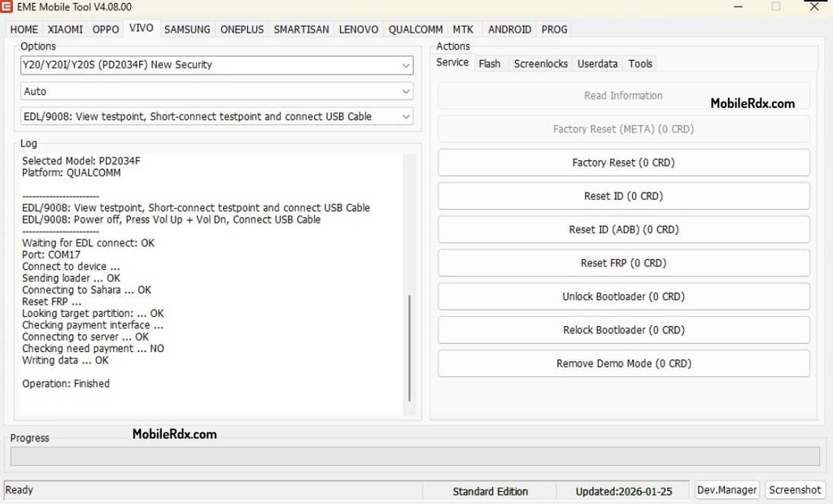Viewport: 833px width, 504px height.
Task: Click the Unlock Bootloader button
Action: pos(624,297)
